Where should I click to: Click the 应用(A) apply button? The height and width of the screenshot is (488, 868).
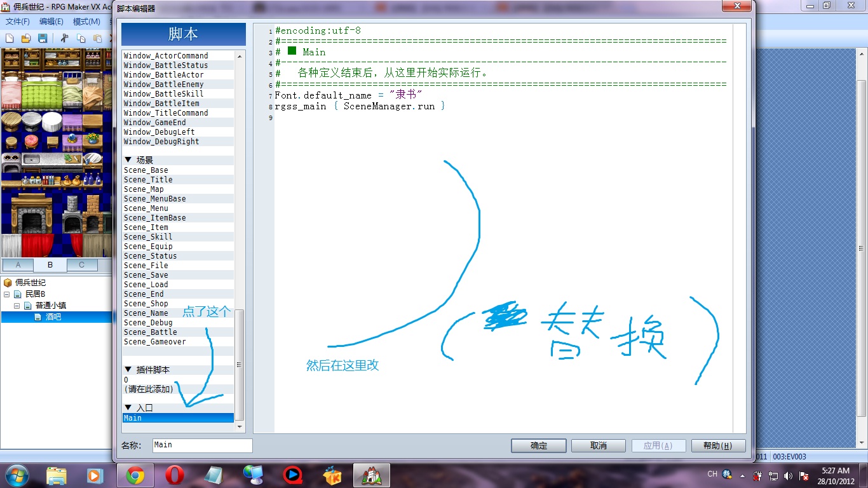click(658, 445)
